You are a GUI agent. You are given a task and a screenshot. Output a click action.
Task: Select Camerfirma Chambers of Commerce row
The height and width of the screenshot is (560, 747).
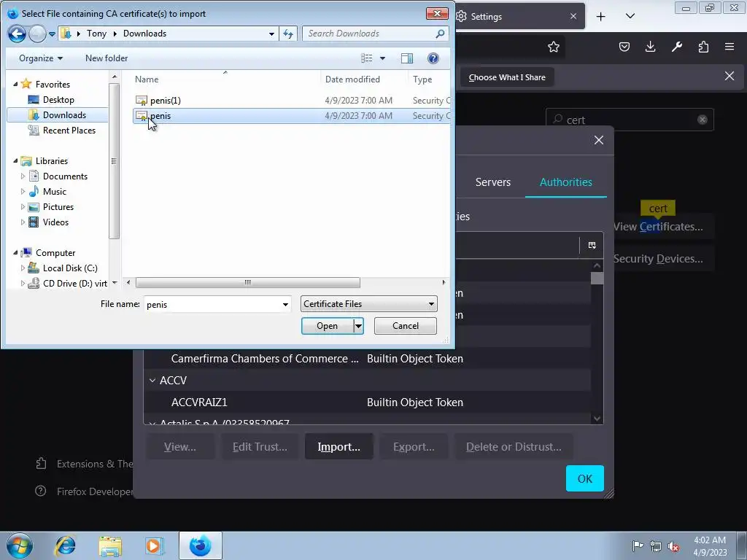[x=368, y=359]
